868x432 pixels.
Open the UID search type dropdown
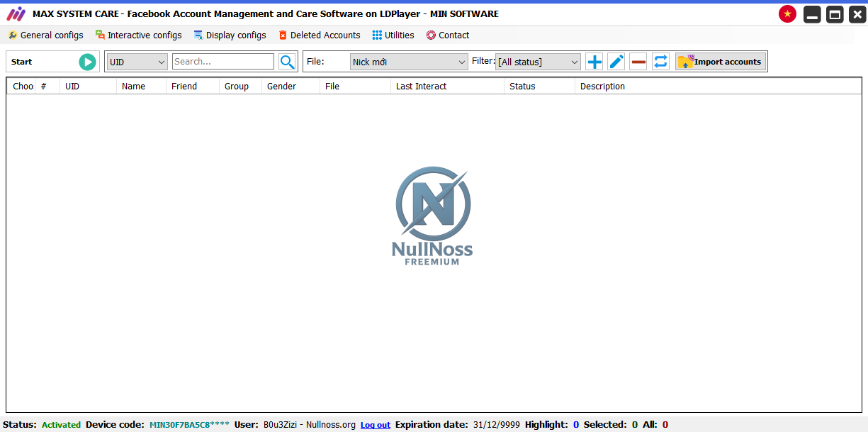coord(137,62)
